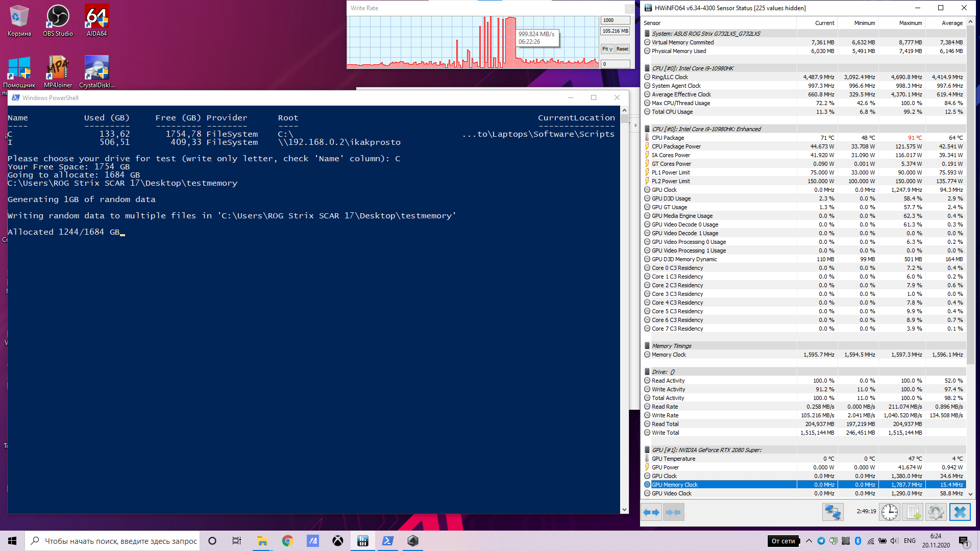Edit the graph minimum value field 0
Screen dimensions: 980x551
coord(615,64)
